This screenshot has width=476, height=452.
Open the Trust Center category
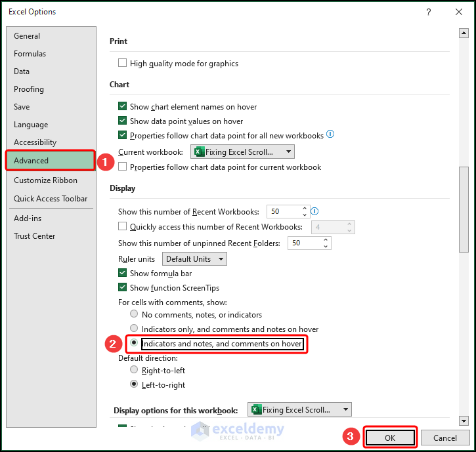point(51,236)
